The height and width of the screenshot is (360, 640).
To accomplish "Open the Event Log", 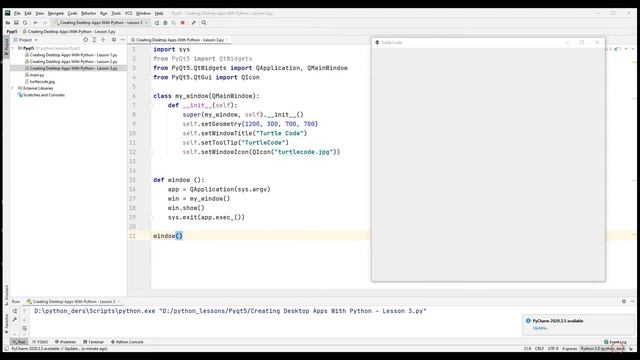I will pyautogui.click(x=615, y=342).
